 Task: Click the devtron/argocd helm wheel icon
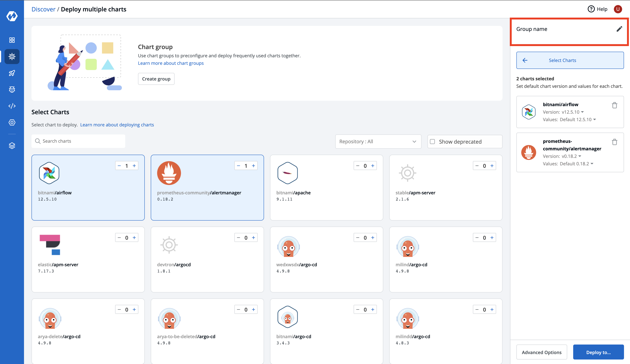coord(169,245)
